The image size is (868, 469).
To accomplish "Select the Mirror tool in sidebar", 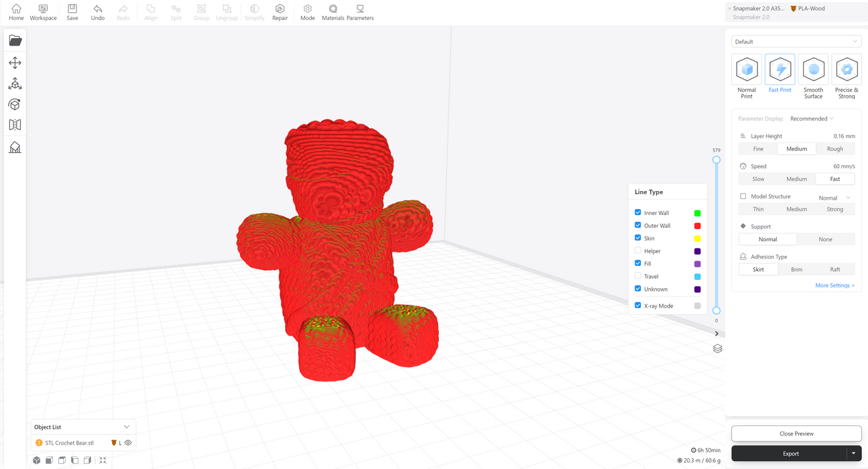I will (15, 125).
